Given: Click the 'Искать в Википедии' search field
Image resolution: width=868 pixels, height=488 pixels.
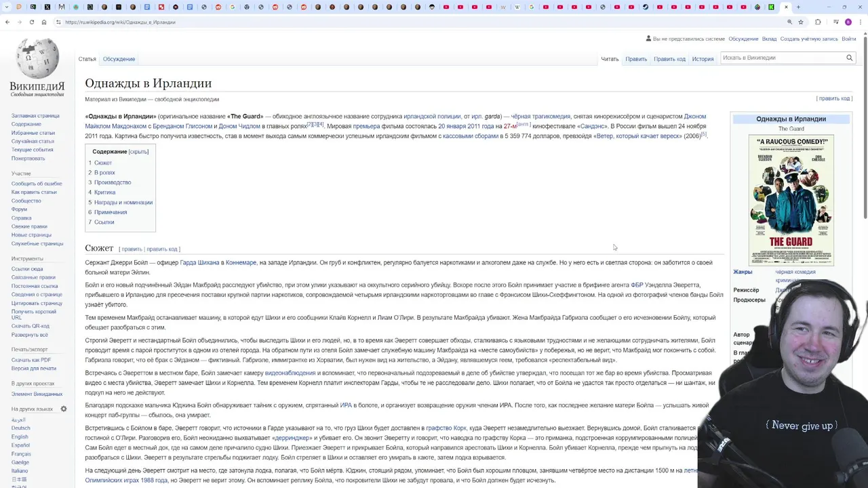Looking at the screenshot, I should (781, 58).
